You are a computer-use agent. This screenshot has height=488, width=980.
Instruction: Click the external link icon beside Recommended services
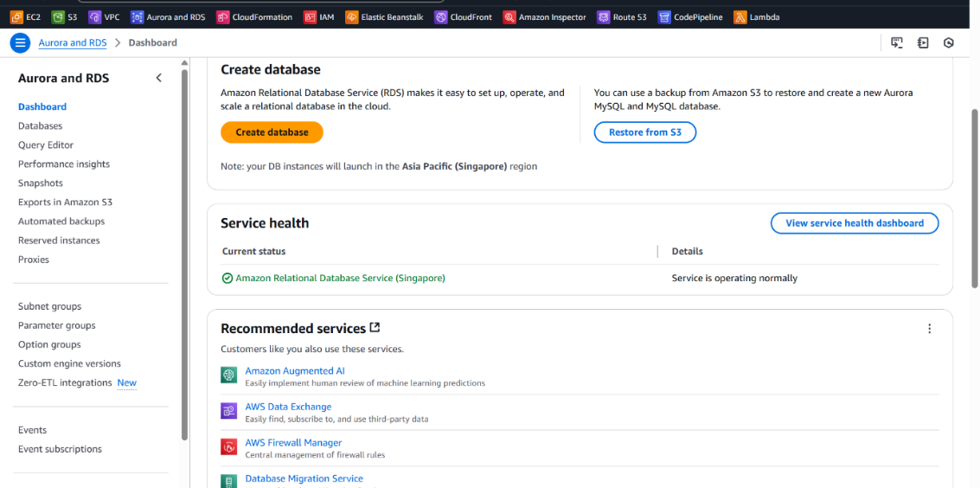coord(375,327)
